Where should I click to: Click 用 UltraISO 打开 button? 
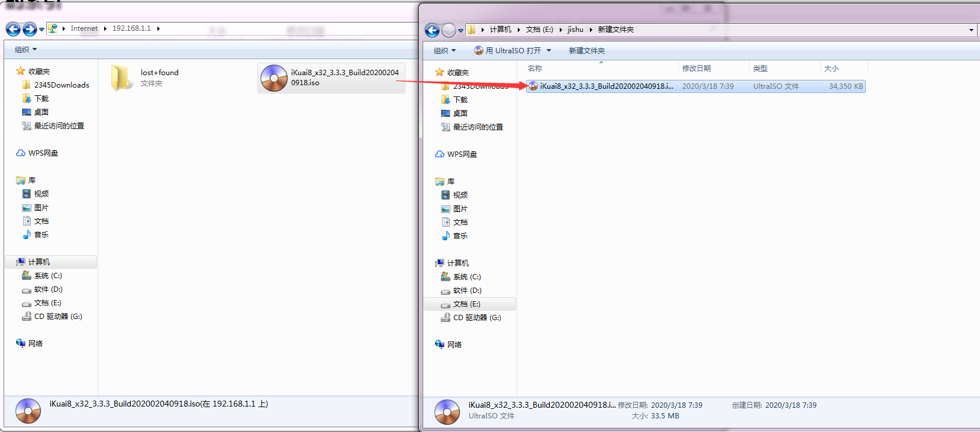(508, 51)
